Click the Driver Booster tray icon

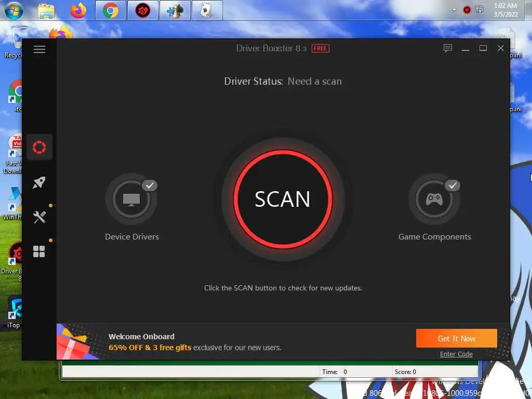coord(467,10)
